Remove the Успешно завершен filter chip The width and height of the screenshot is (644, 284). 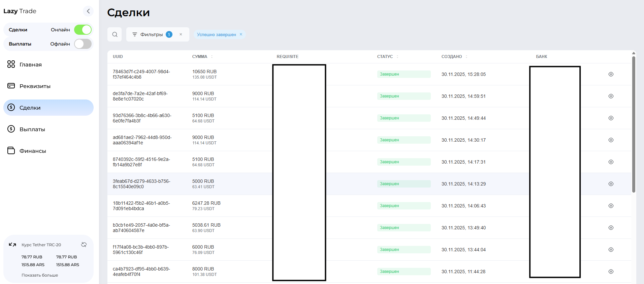[x=241, y=34]
